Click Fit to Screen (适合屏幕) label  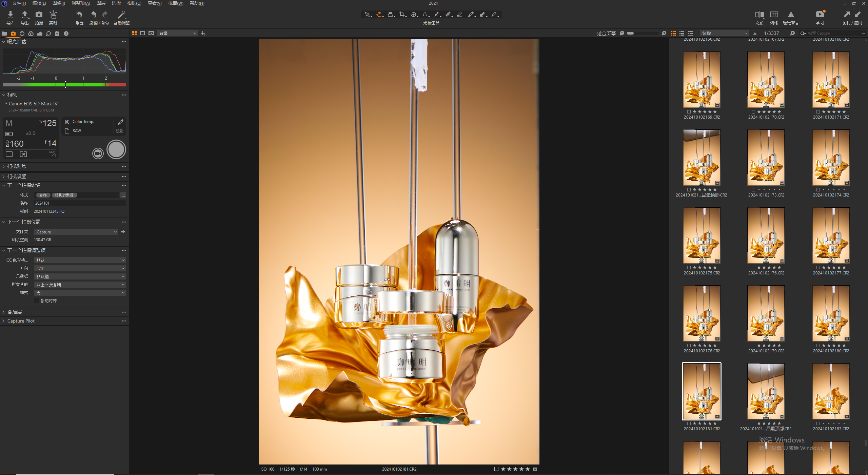(606, 33)
